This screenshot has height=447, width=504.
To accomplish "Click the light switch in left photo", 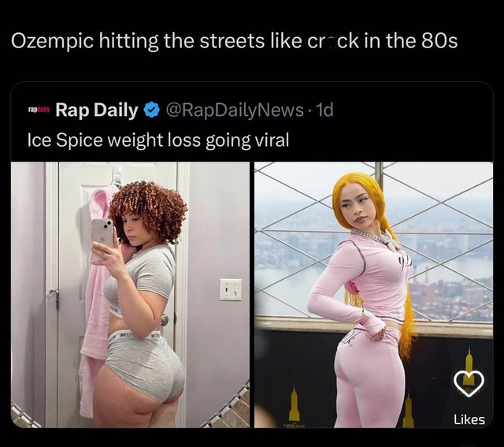I will tap(231, 289).
